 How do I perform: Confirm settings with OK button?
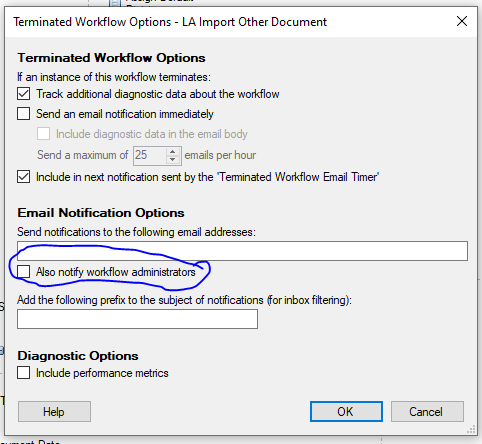tap(346, 412)
